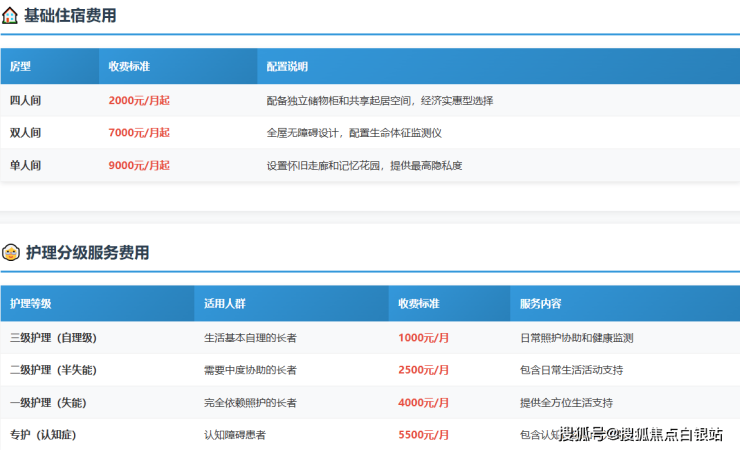
Task: Click the 服务内容 column header
Action: click(x=540, y=304)
